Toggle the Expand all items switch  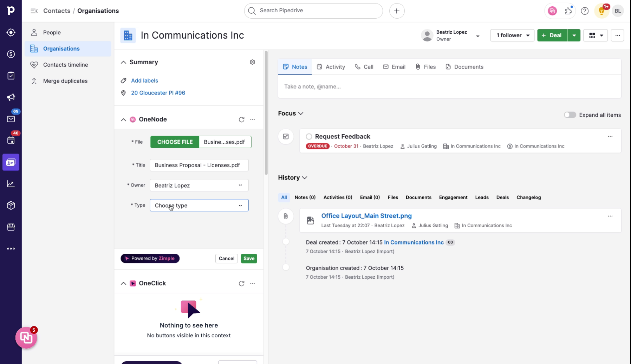click(570, 115)
